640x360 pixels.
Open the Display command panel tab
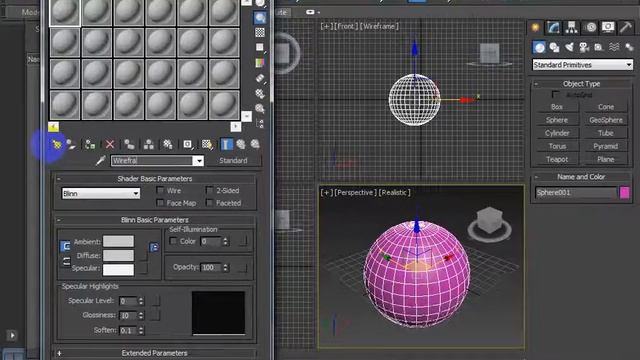(x=608, y=27)
